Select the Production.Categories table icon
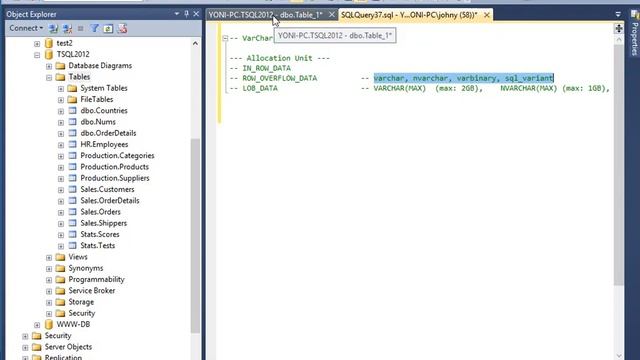Viewport: 640px width, 360px height. click(x=73, y=156)
